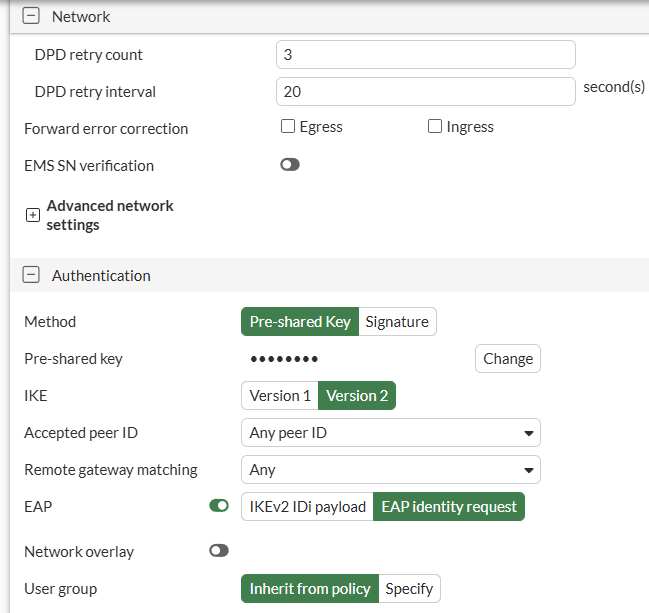Toggle EMS SN verification switch
The height and width of the screenshot is (613, 649).
point(290,165)
